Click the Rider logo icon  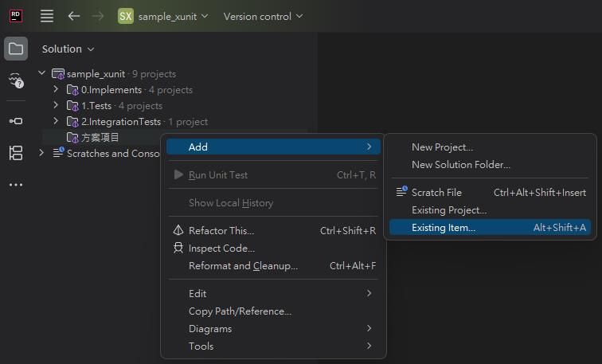16,16
